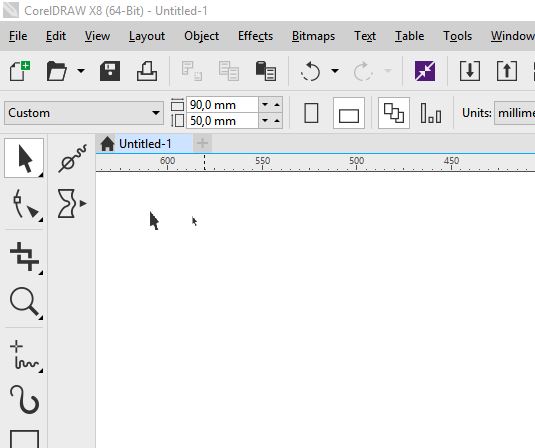Click the Import icon
Image resolution: width=535 pixels, height=448 pixels.
pos(470,71)
